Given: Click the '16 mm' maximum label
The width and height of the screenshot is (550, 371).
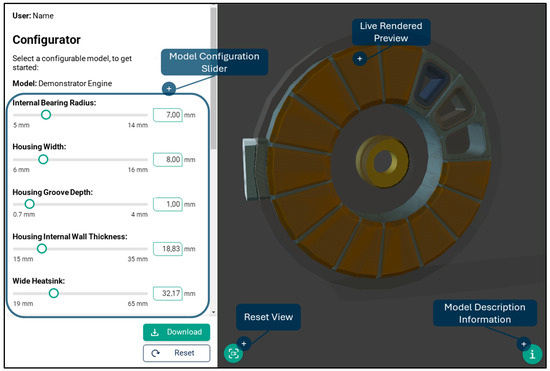Looking at the screenshot, I should (138, 170).
